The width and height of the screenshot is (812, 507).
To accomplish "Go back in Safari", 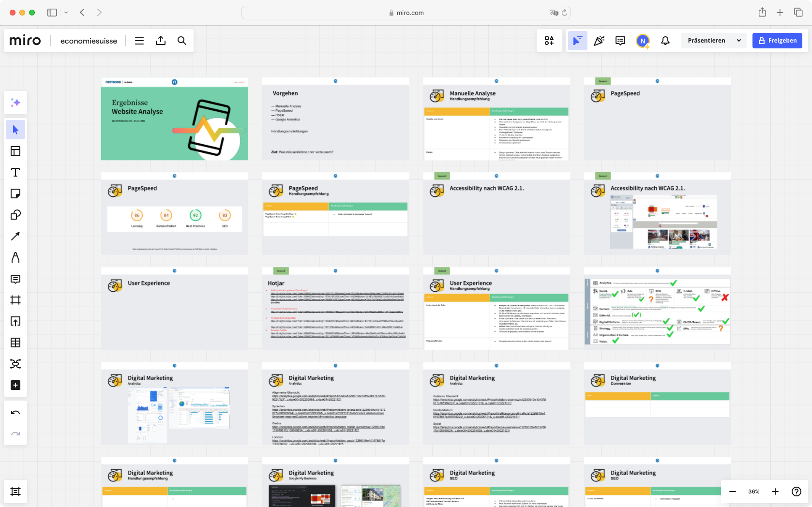I will pyautogui.click(x=82, y=13).
